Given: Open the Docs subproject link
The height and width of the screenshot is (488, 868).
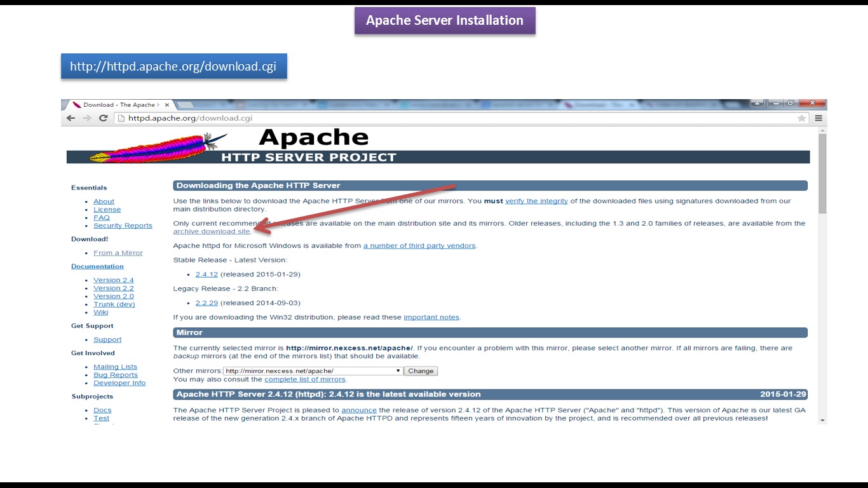Looking at the screenshot, I should (x=102, y=410).
